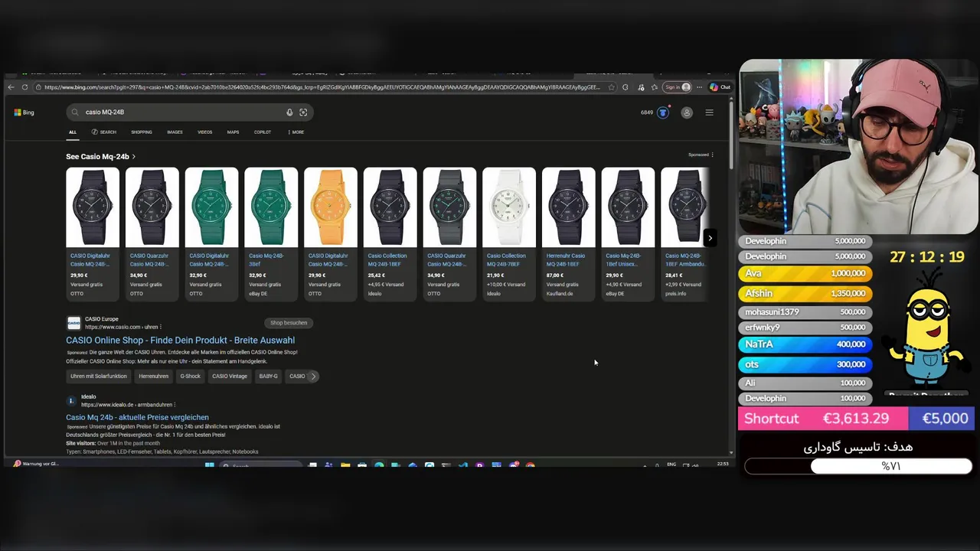Click the 'Shop besuchen' button
The image size is (980, 551).
(289, 323)
